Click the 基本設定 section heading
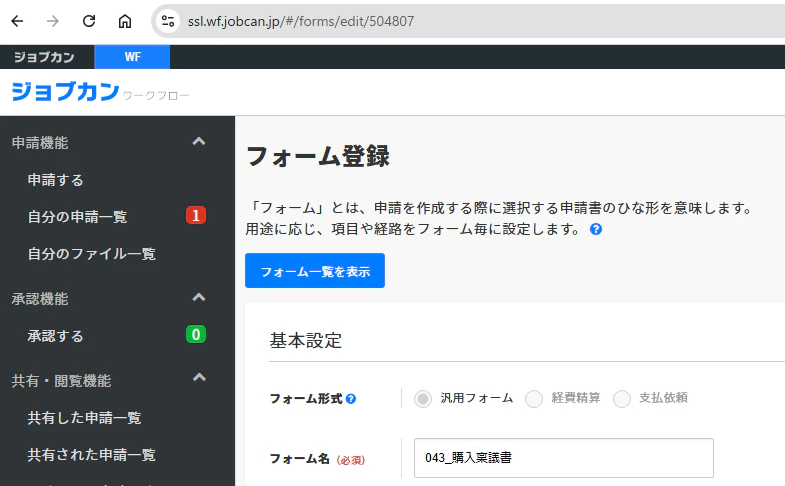Image resolution: width=785 pixels, height=486 pixels. coord(306,341)
